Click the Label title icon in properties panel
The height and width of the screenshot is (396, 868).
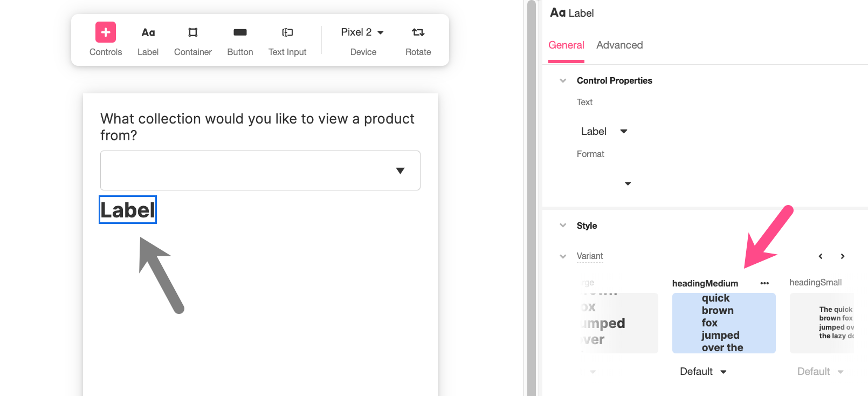tap(557, 12)
